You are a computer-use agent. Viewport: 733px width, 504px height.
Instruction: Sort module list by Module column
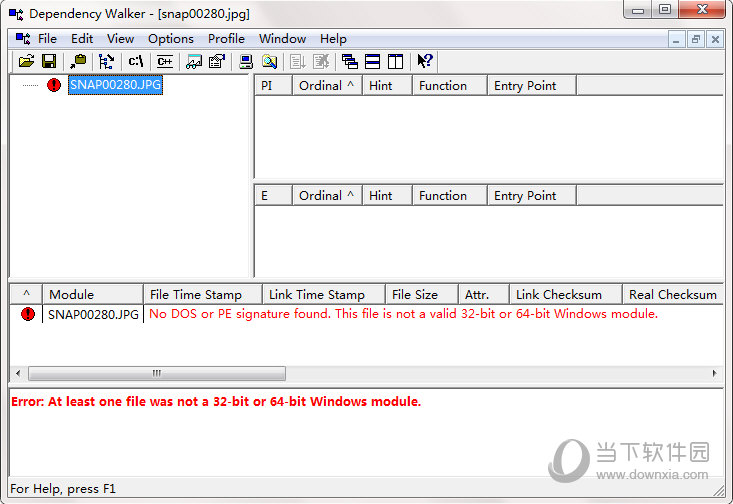click(x=93, y=294)
